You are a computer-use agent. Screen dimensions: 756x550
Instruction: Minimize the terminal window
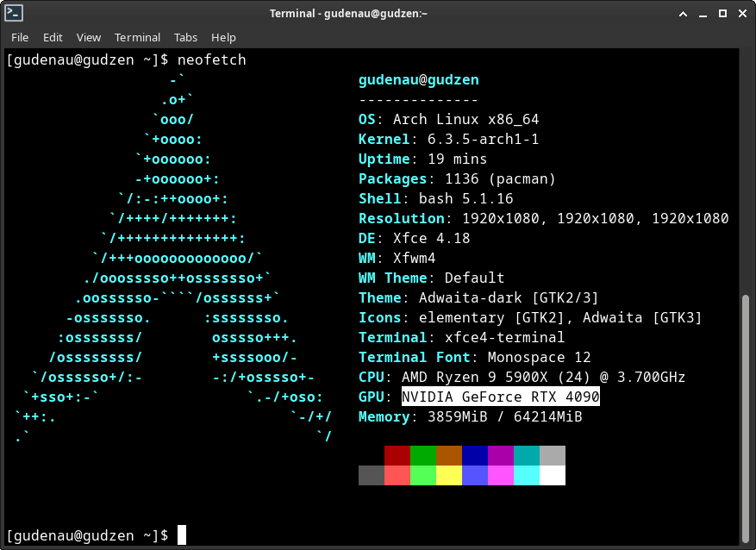coord(703,14)
